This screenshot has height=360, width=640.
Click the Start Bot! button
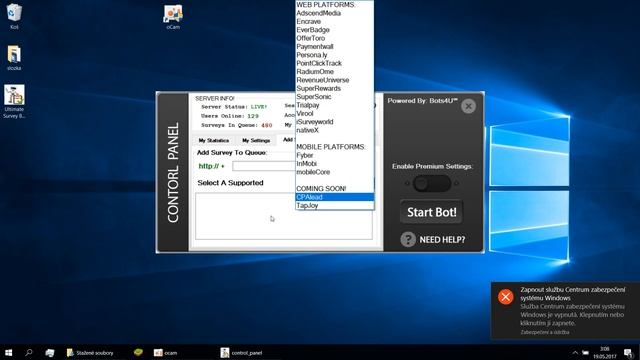coord(431,212)
